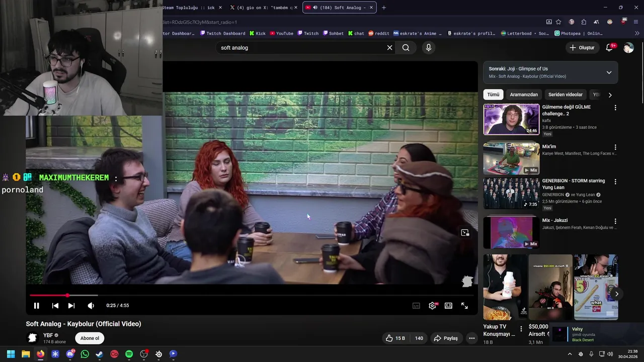Open Twitch Dashboard bookmark
The height and width of the screenshot is (362, 644).
[x=222, y=33]
